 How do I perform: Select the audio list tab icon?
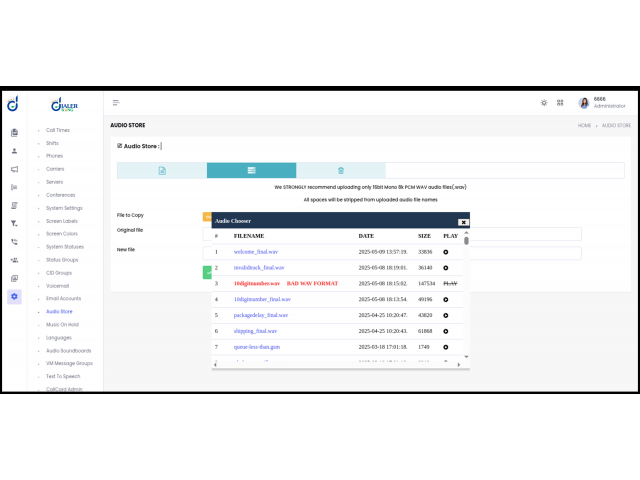251,171
